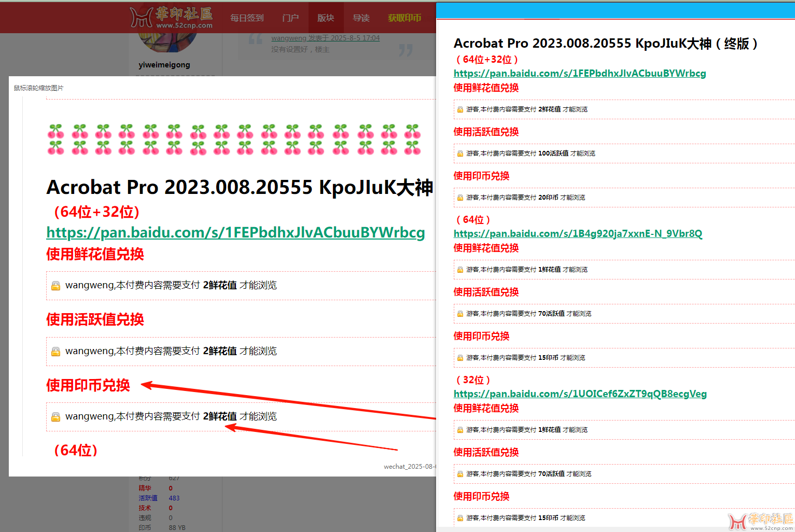Screen dimensions: 795x532
Task: Click the 活跃值 483 stat value
Action: (x=174, y=498)
